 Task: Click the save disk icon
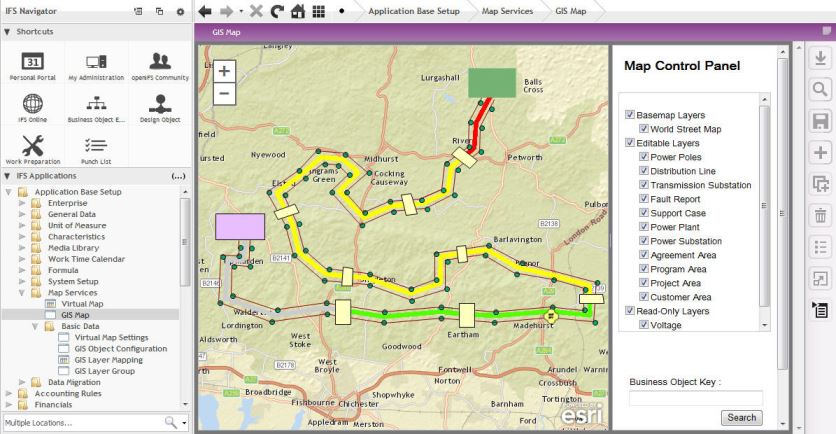(821, 121)
